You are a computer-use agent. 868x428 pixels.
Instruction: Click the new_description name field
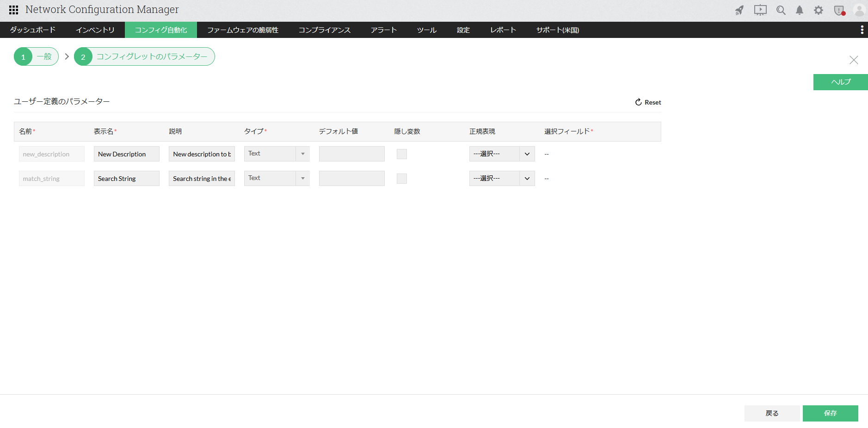pyautogui.click(x=52, y=154)
